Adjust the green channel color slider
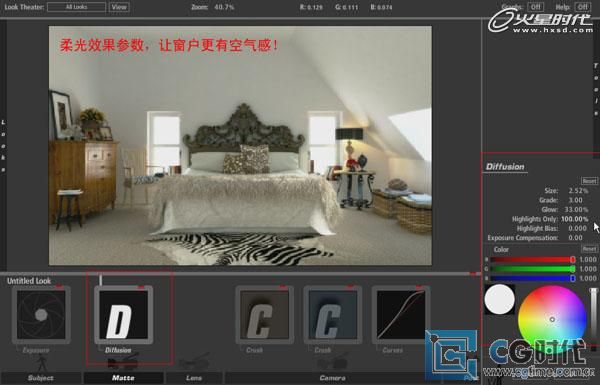This screenshot has width=600, height=385. (533, 269)
